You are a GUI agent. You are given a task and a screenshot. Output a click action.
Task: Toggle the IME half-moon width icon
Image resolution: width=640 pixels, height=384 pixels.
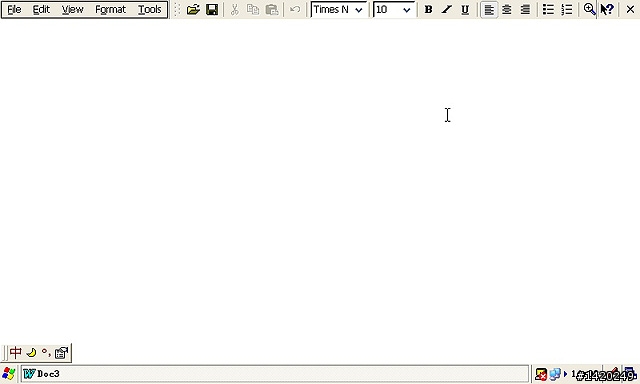click(31, 352)
